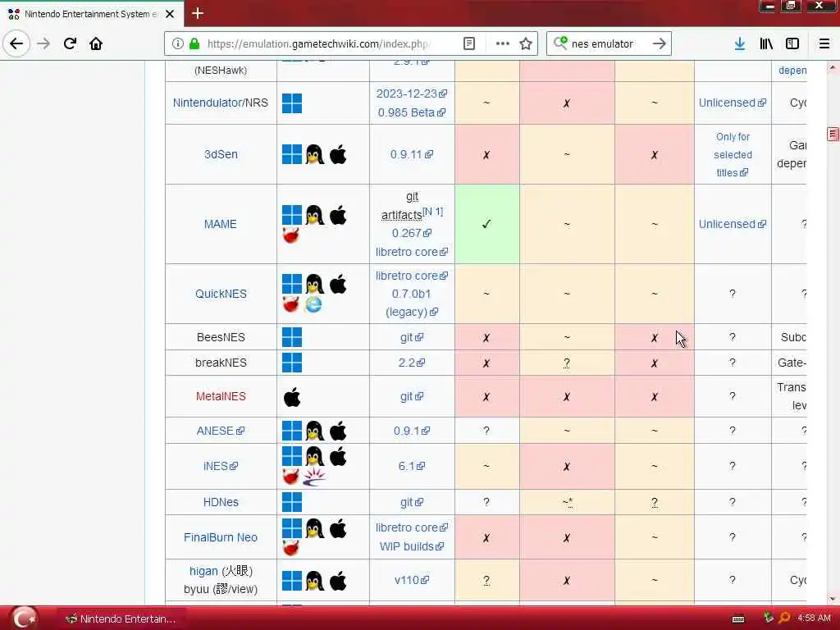Open the Firefox hamburger menu

click(x=824, y=43)
